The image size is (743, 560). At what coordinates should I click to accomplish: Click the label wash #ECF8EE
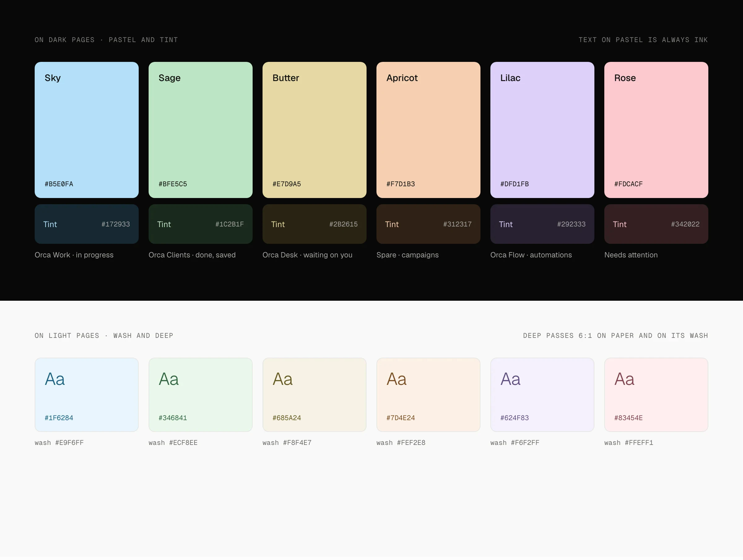click(173, 442)
